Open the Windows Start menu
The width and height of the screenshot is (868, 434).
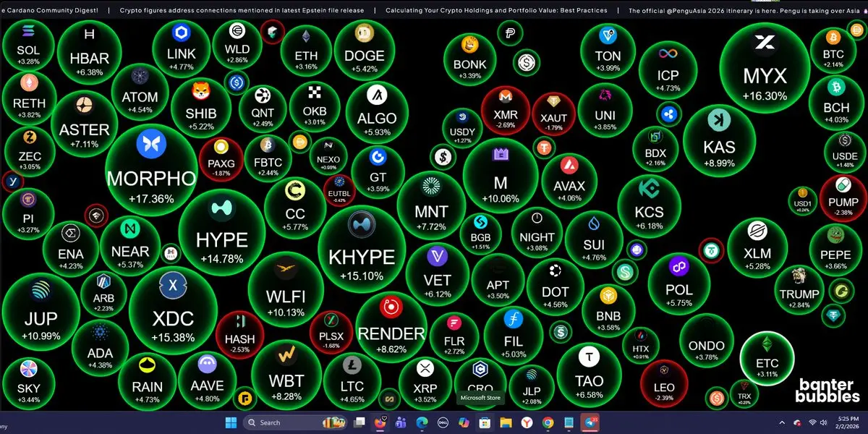(230, 422)
